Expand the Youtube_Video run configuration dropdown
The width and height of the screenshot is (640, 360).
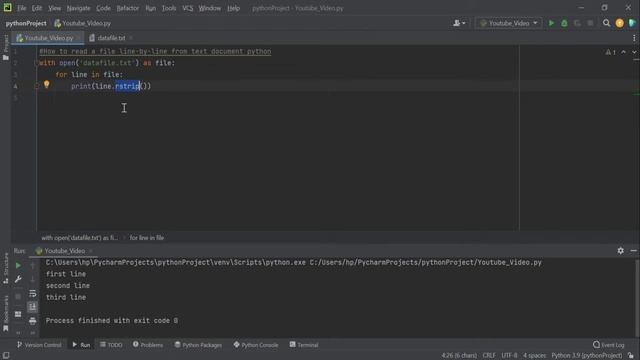509,23
